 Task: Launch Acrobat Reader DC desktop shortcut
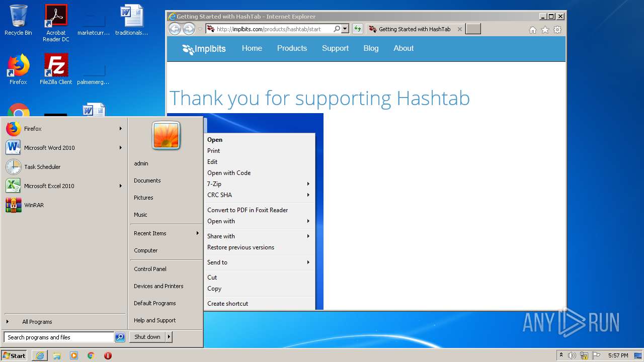coord(56,23)
